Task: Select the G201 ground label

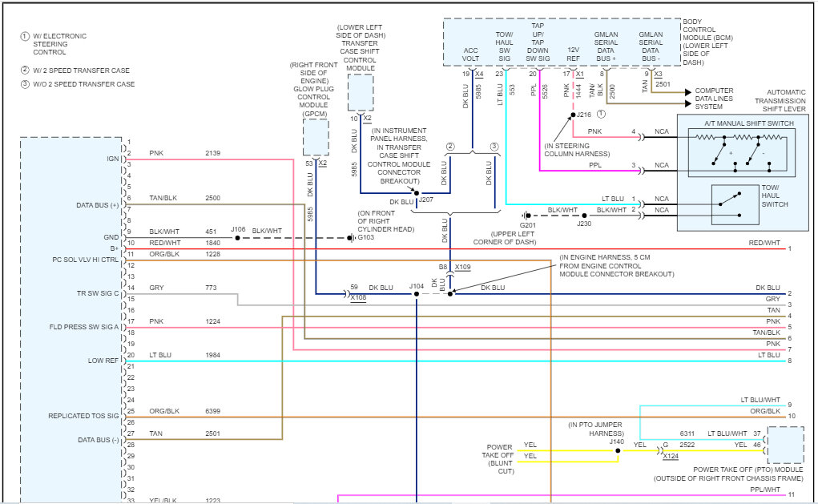Action: coord(527,225)
